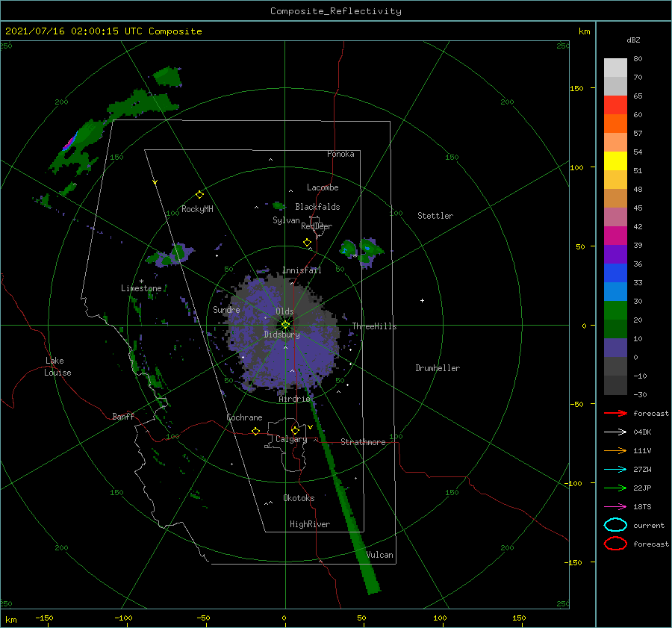Click the RockyMH label
The width and height of the screenshot is (672, 628).
tap(197, 209)
